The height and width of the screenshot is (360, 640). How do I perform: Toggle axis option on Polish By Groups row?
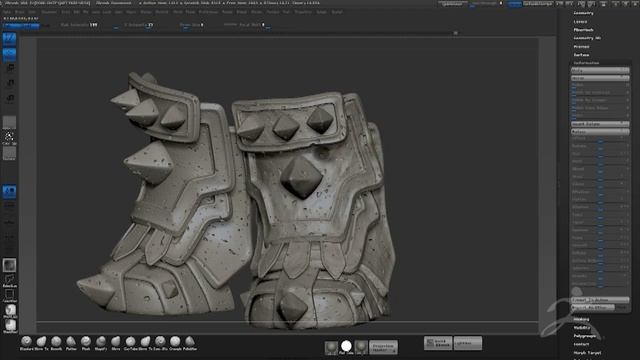pos(627,100)
